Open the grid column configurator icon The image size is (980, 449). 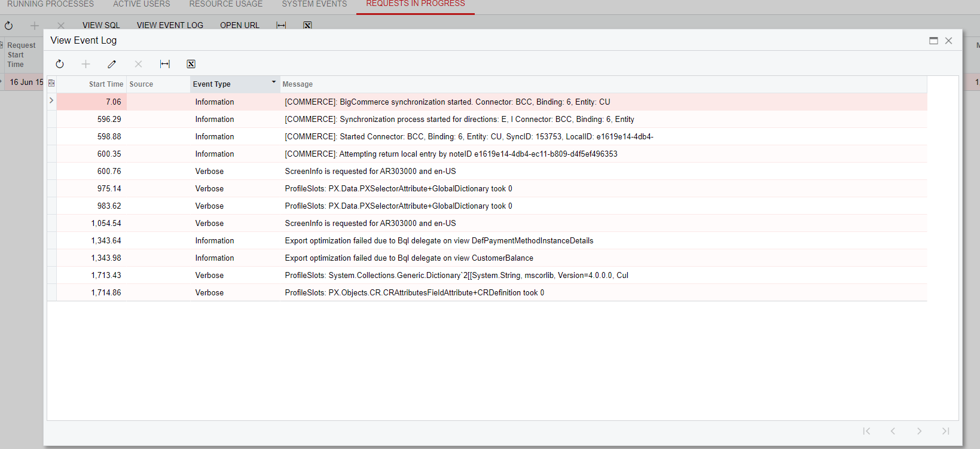pyautogui.click(x=51, y=84)
